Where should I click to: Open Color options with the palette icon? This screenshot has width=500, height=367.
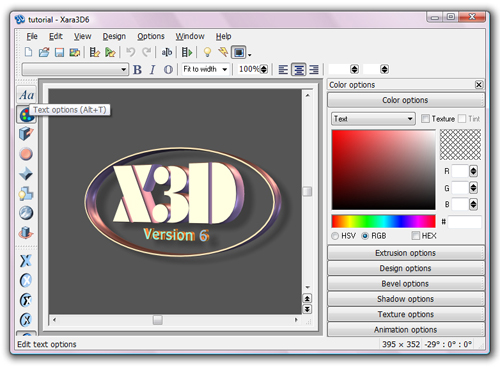coord(26,115)
